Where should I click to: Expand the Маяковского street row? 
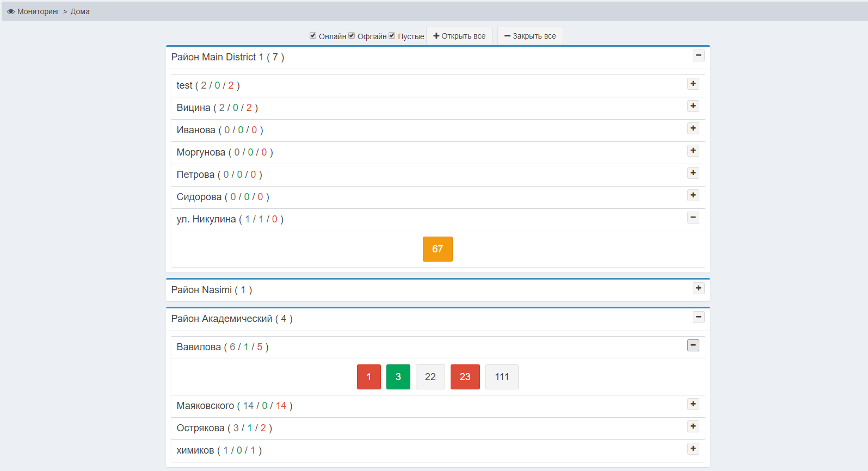[x=693, y=404]
